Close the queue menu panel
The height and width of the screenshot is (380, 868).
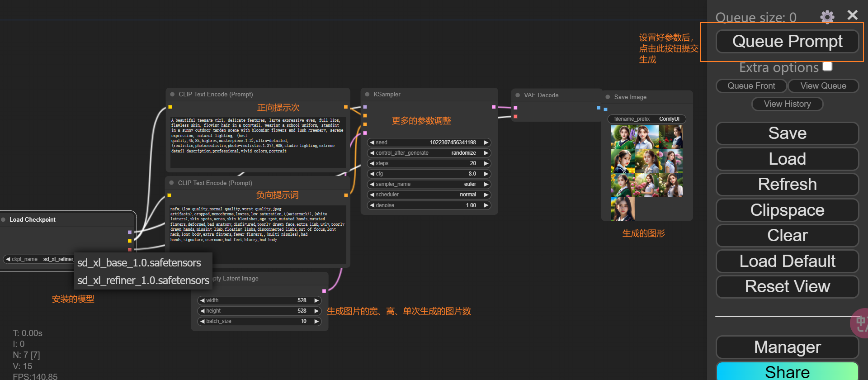pyautogui.click(x=852, y=15)
